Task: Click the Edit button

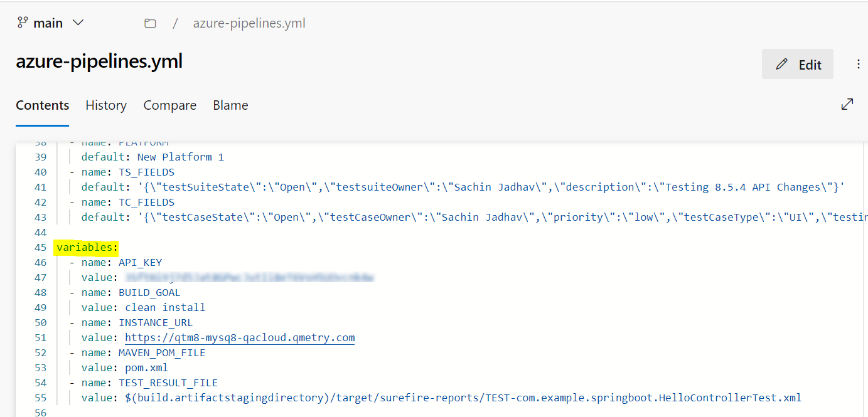Action: [x=798, y=64]
